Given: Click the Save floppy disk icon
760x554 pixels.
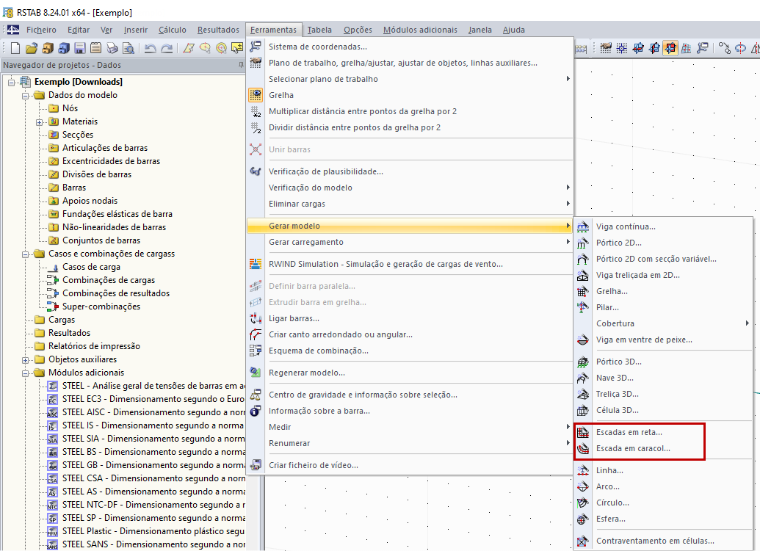Looking at the screenshot, I should 79,48.
